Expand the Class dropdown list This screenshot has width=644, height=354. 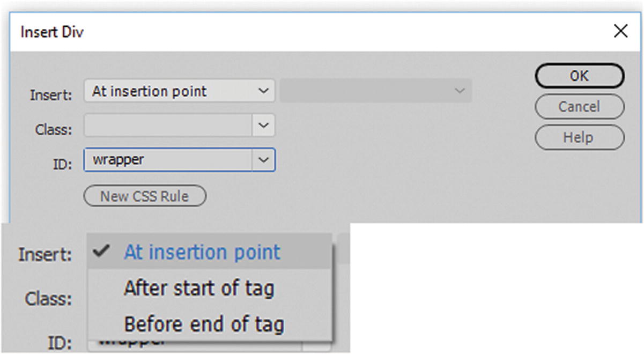[x=264, y=125]
